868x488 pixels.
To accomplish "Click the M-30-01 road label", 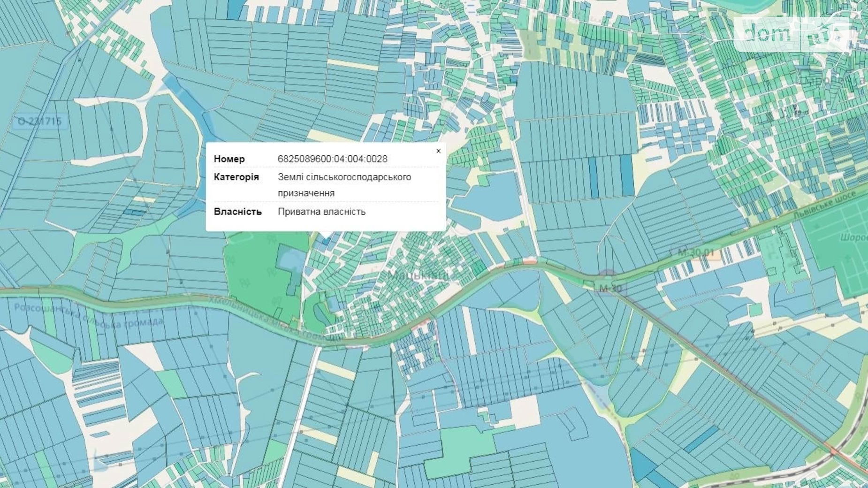I will pos(695,252).
